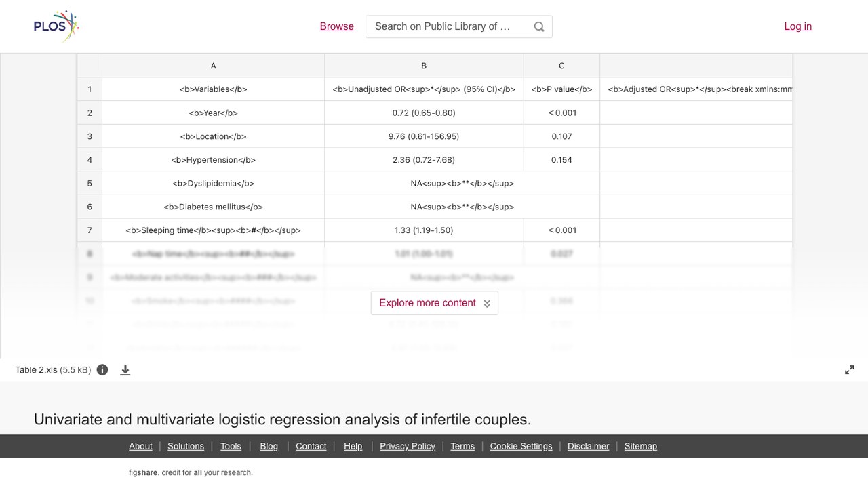
Task: Open the Sitemap link
Action: coord(641,446)
